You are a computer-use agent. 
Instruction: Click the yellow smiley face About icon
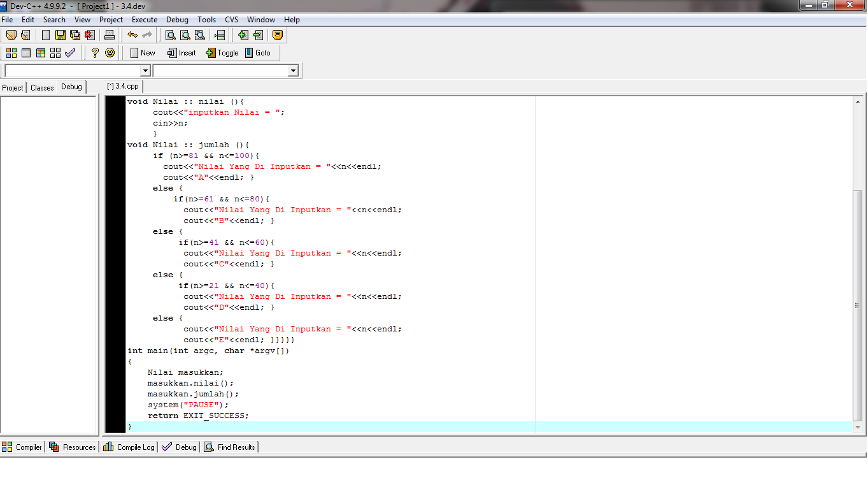(x=110, y=53)
